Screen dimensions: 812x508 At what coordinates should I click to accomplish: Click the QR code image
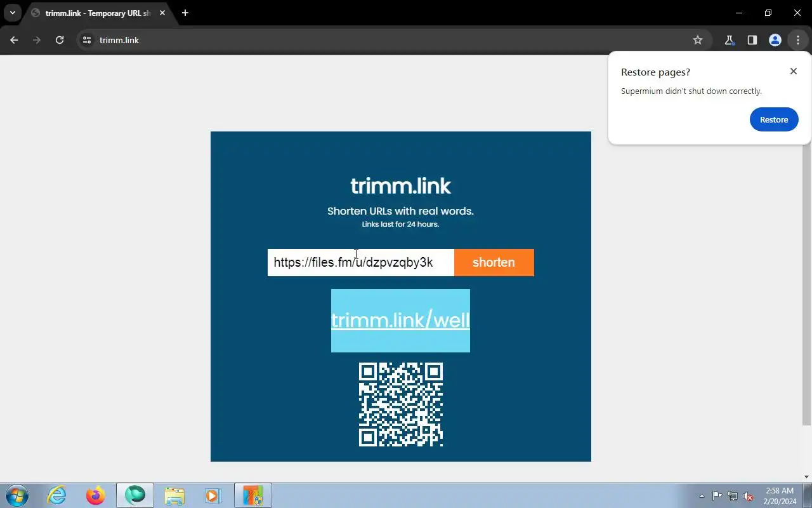click(401, 404)
